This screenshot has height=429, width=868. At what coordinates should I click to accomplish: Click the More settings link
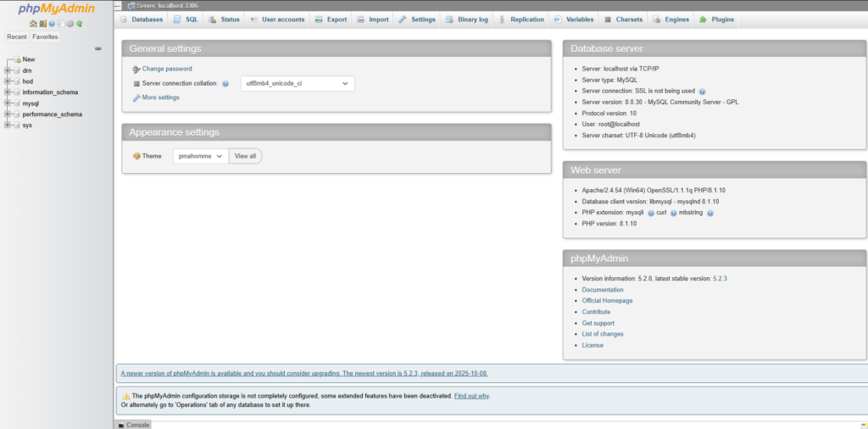[160, 97]
